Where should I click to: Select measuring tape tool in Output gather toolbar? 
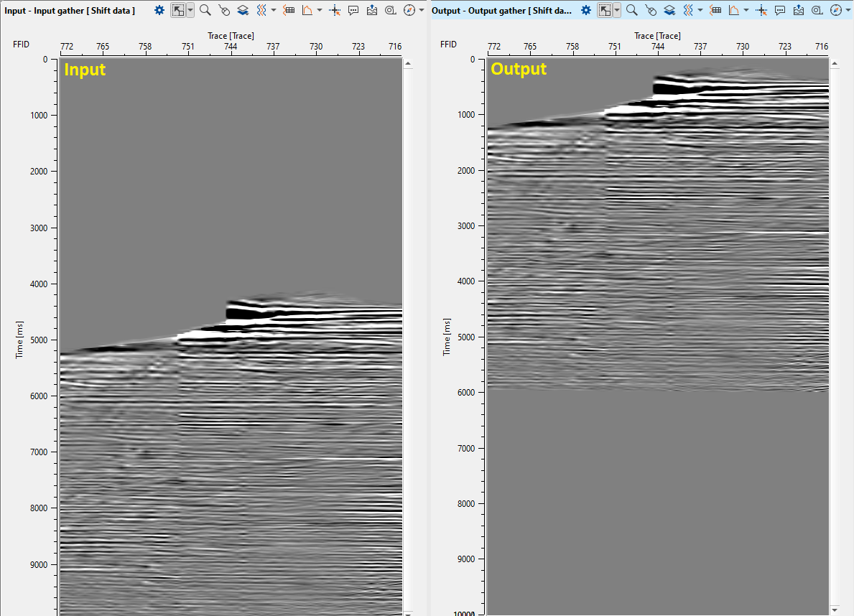[x=817, y=10]
